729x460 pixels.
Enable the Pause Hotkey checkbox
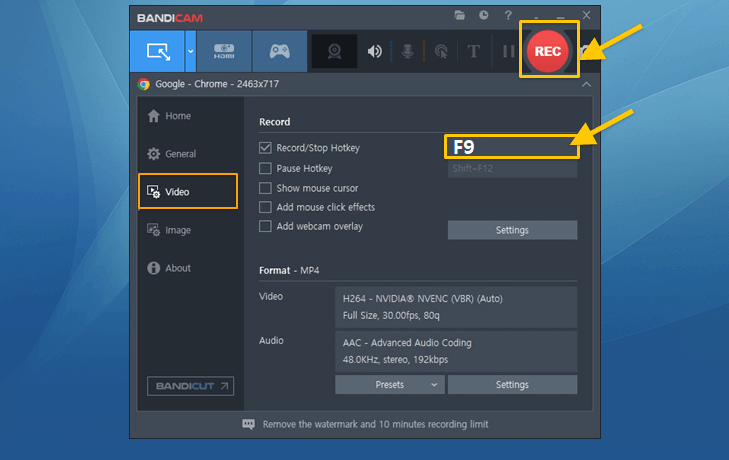point(265,168)
